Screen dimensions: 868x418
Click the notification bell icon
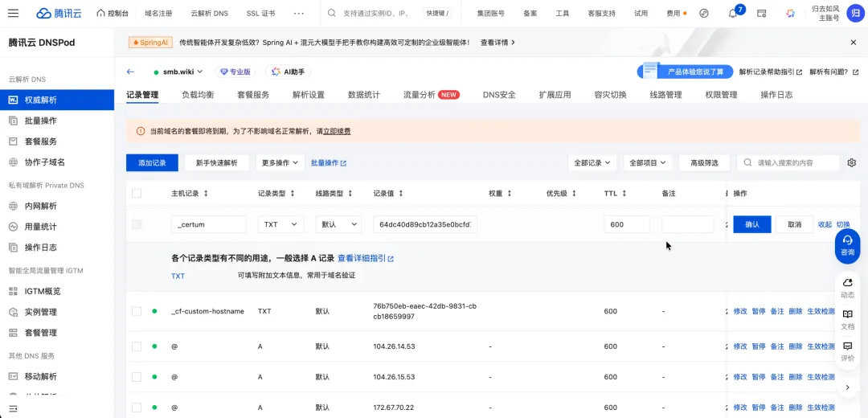pyautogui.click(x=732, y=14)
